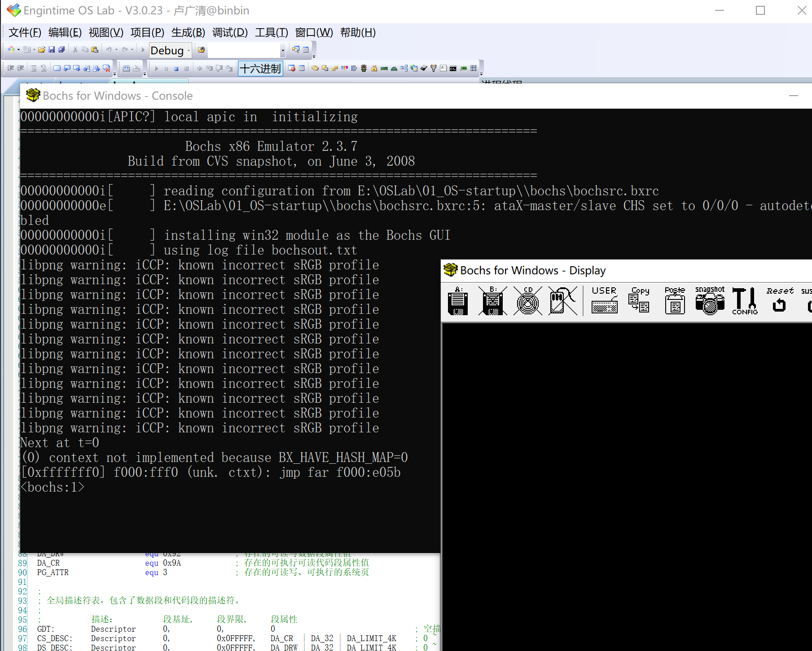Image resolution: width=812 pixels, height=651 pixels.
Task: Click the cut scissors icon
Action: [75, 50]
